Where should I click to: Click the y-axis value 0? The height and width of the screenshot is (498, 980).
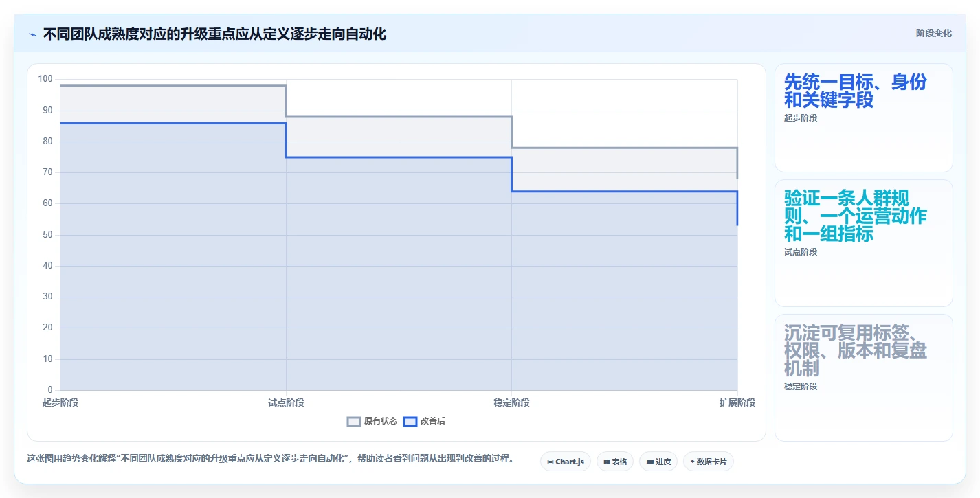(50, 390)
